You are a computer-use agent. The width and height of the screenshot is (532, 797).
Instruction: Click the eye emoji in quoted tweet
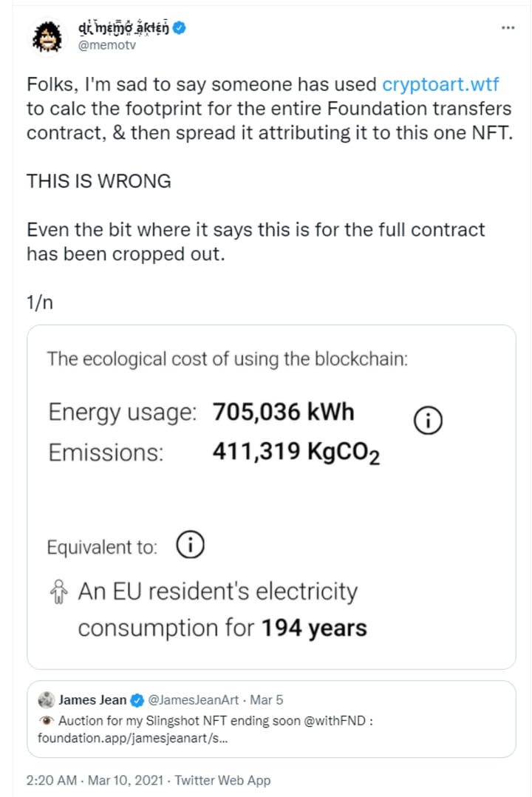pos(46,720)
